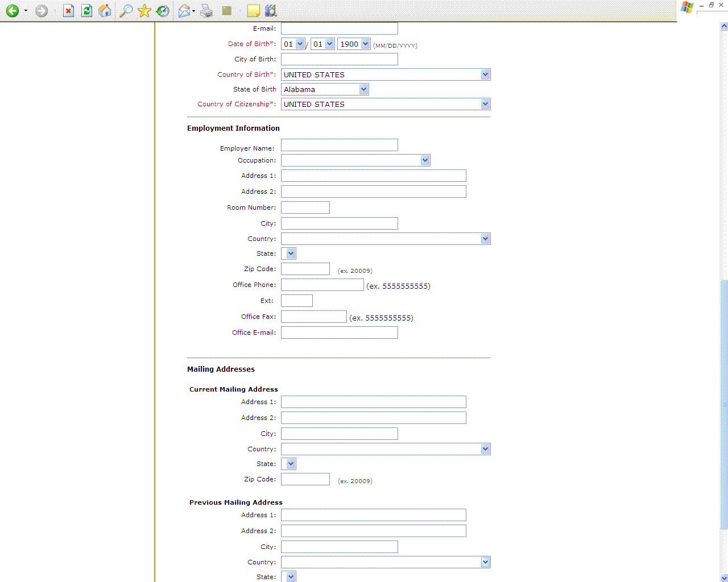Open the Employment Information Country dropdown

(485, 239)
